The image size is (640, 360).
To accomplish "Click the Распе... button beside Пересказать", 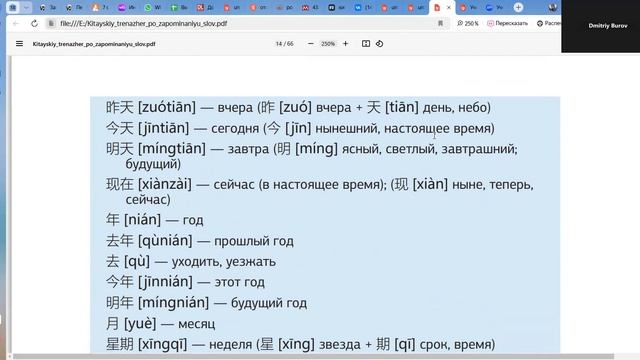I will click(549, 24).
